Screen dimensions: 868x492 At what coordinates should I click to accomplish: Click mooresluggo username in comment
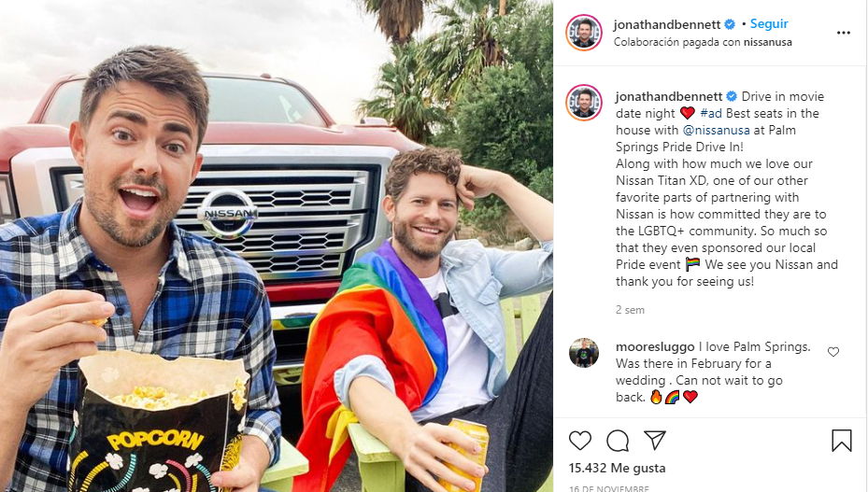click(655, 347)
